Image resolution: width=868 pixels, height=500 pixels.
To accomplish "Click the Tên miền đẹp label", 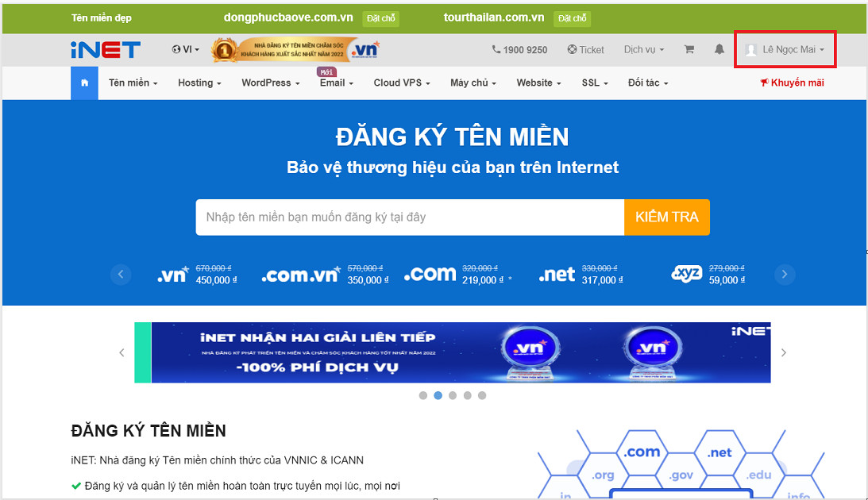I will [102, 18].
